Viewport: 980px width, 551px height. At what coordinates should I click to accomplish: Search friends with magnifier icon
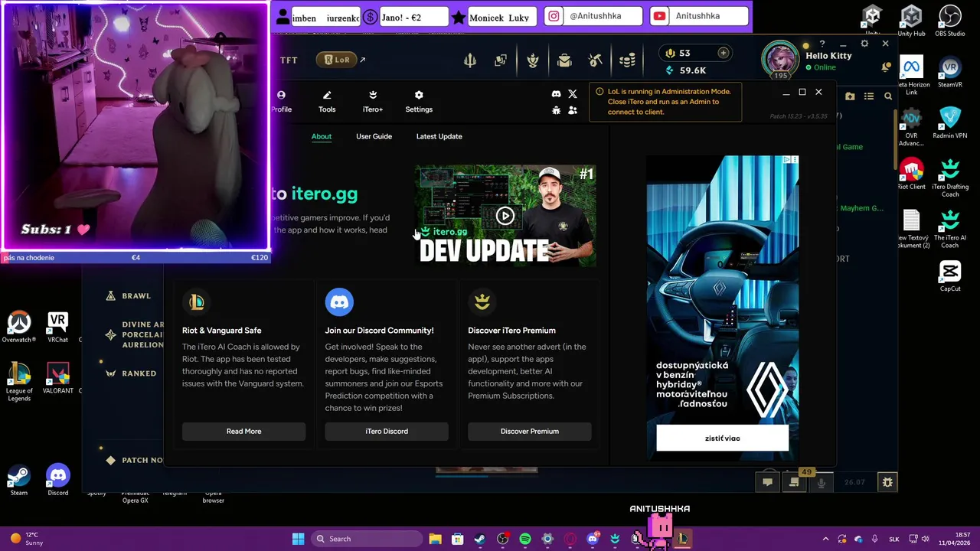click(888, 96)
